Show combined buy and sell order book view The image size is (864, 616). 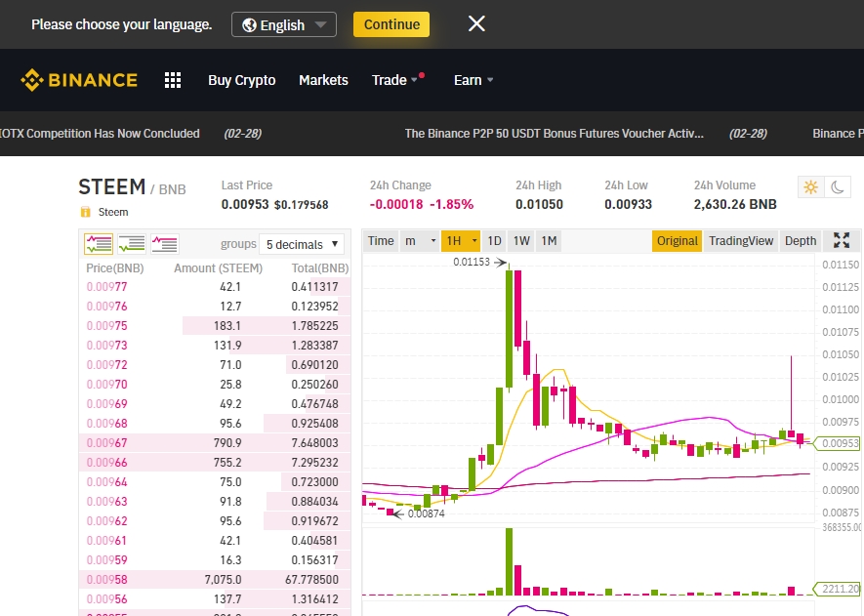(99, 243)
